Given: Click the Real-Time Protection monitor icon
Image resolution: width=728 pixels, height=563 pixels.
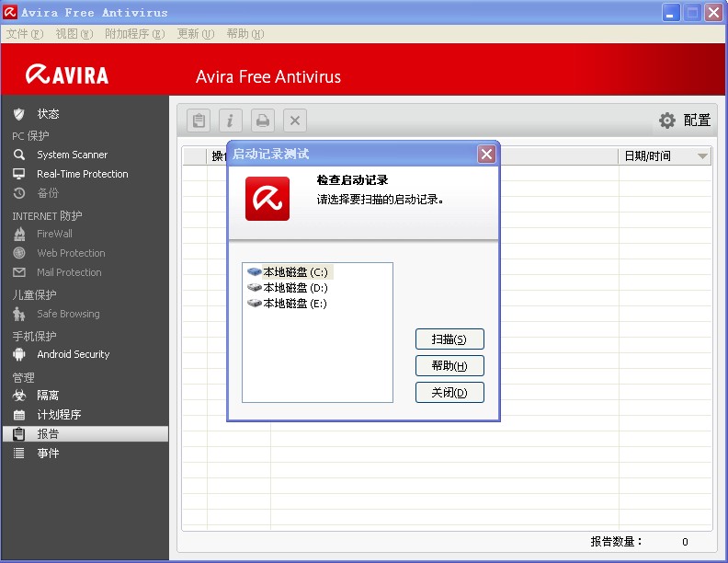Looking at the screenshot, I should coord(19,174).
